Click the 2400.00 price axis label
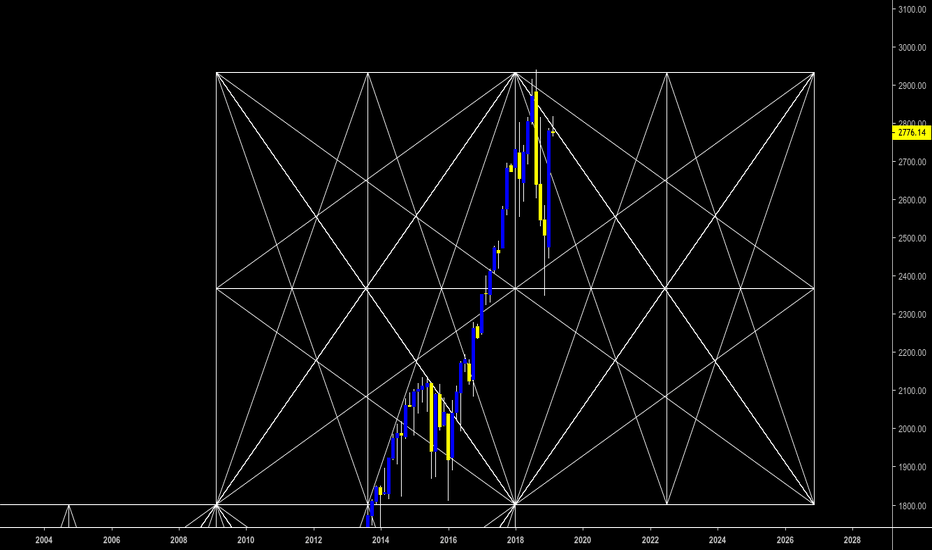The height and width of the screenshot is (550, 932). coord(912,276)
